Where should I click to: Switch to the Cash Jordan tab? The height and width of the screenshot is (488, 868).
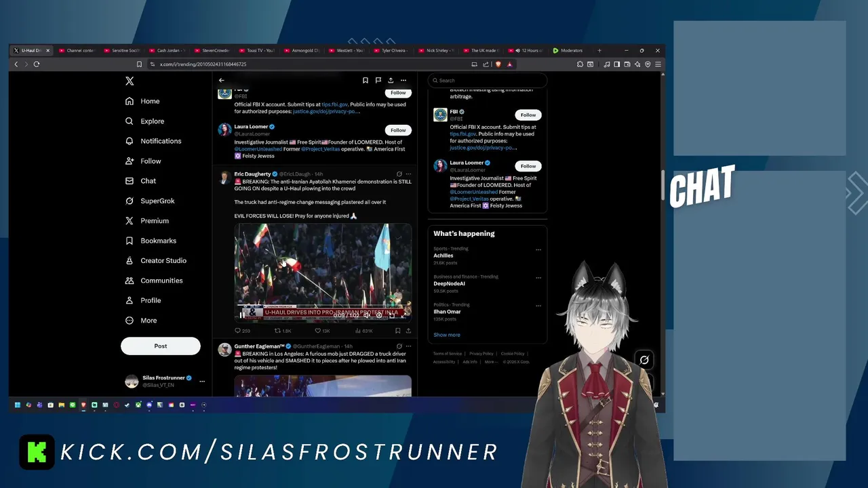(167, 51)
